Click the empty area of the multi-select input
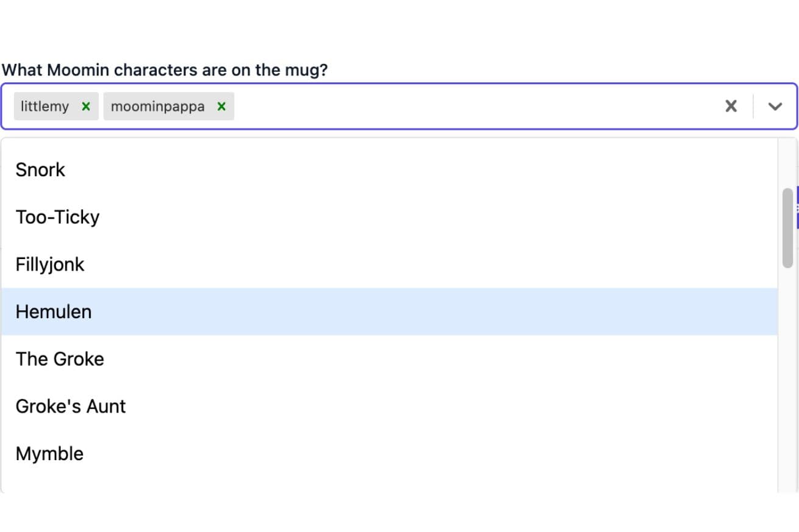This screenshot has width=799, height=532. (476, 107)
